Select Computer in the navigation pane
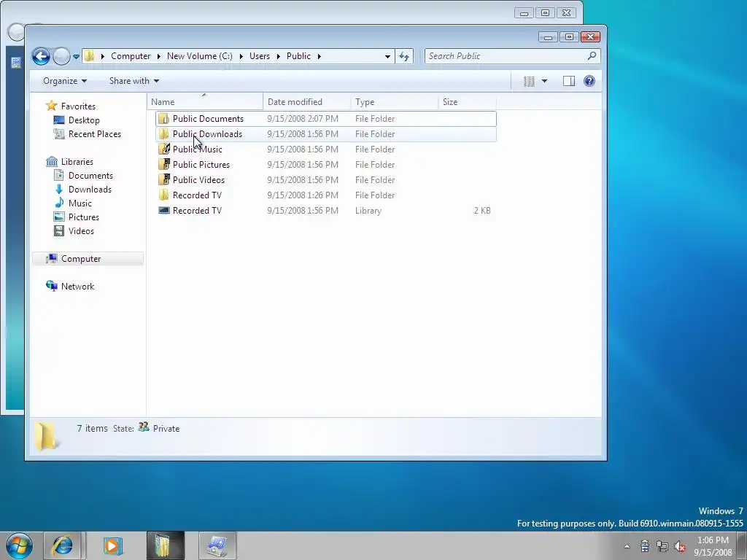 click(x=88, y=259)
